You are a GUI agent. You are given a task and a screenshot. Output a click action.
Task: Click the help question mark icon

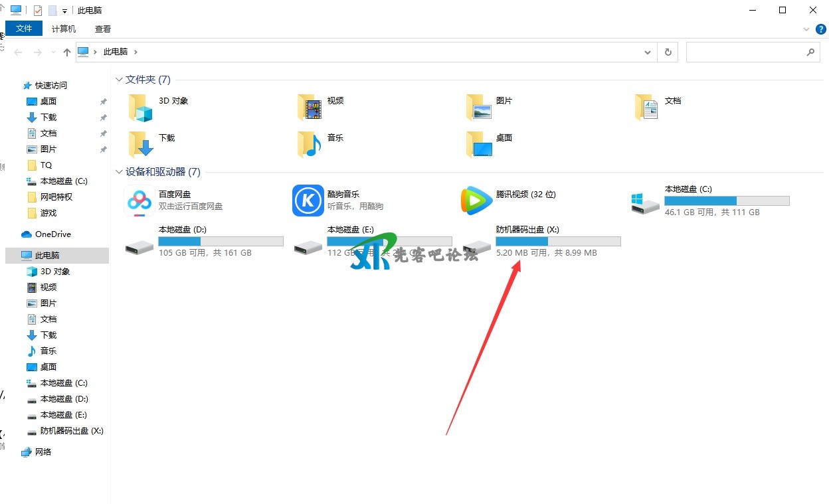pyautogui.click(x=821, y=29)
